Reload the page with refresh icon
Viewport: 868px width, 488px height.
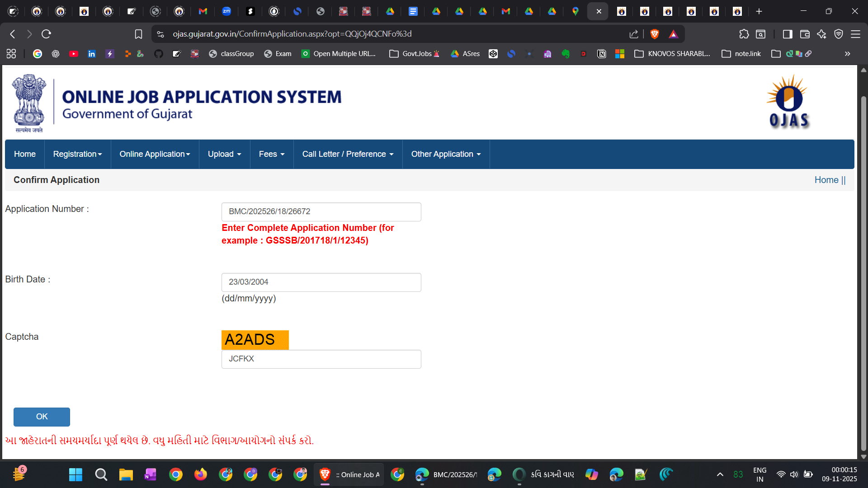pyautogui.click(x=46, y=34)
